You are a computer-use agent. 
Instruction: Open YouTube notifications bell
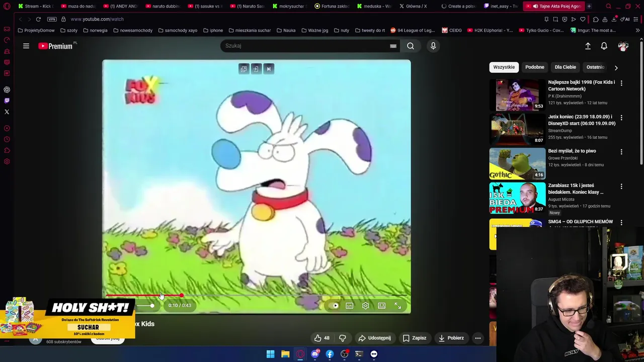tap(604, 46)
